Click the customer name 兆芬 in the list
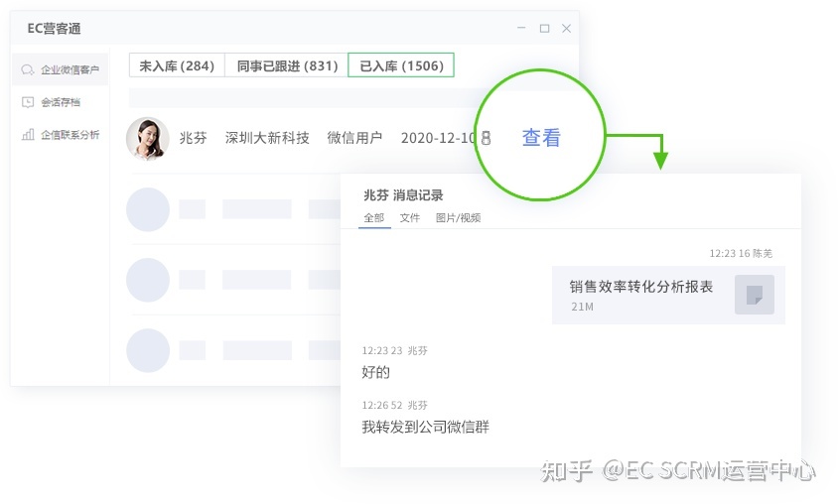The image size is (838, 504). pos(193,138)
